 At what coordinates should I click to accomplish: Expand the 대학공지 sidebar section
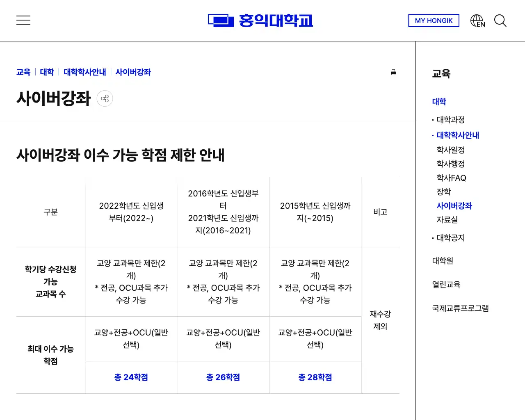point(450,237)
